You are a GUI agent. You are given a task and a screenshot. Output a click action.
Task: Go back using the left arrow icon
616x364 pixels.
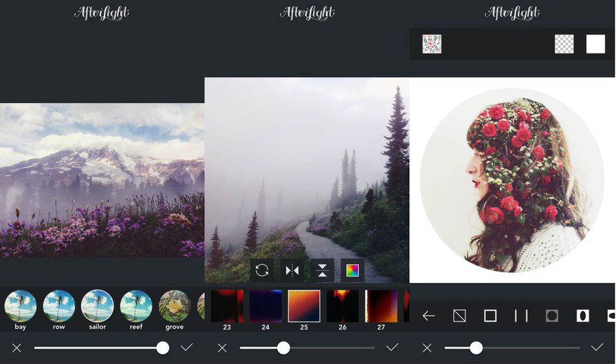[x=429, y=316]
